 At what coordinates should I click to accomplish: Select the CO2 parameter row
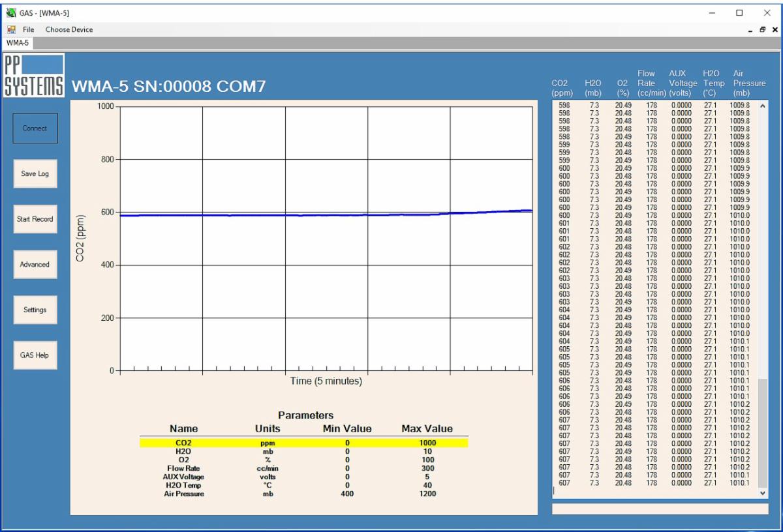click(x=304, y=443)
